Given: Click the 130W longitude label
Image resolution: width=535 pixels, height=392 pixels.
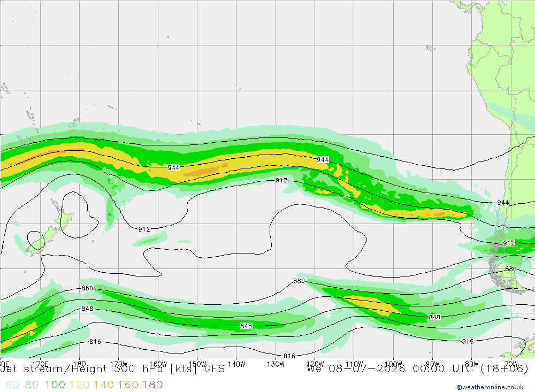Looking at the screenshot, I should [276, 364].
